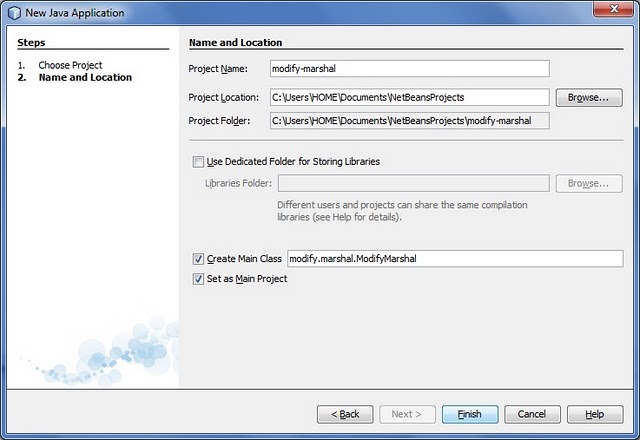The image size is (640, 440).
Task: Uncheck Set as Main Project checkbox
Action: [198, 279]
